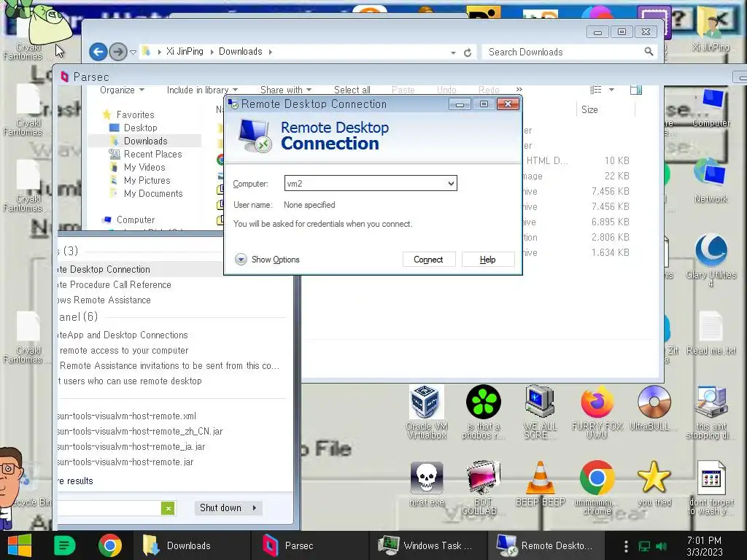This screenshot has width=747, height=560.
Task: Open 'this aint stopping' desktop icon
Action: point(711,412)
